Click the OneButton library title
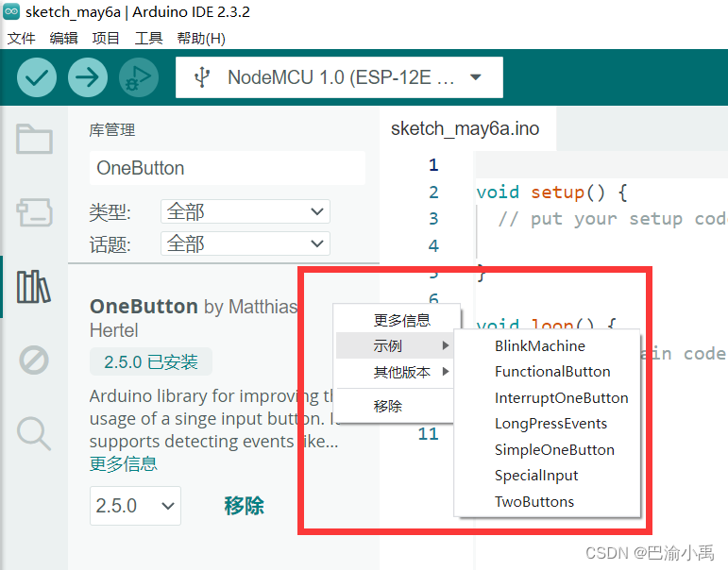Viewport: 728px width, 570px height. [x=144, y=307]
